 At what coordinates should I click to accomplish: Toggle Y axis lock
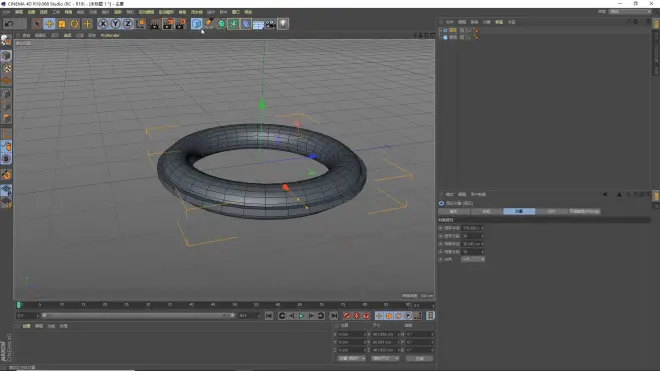coord(115,24)
